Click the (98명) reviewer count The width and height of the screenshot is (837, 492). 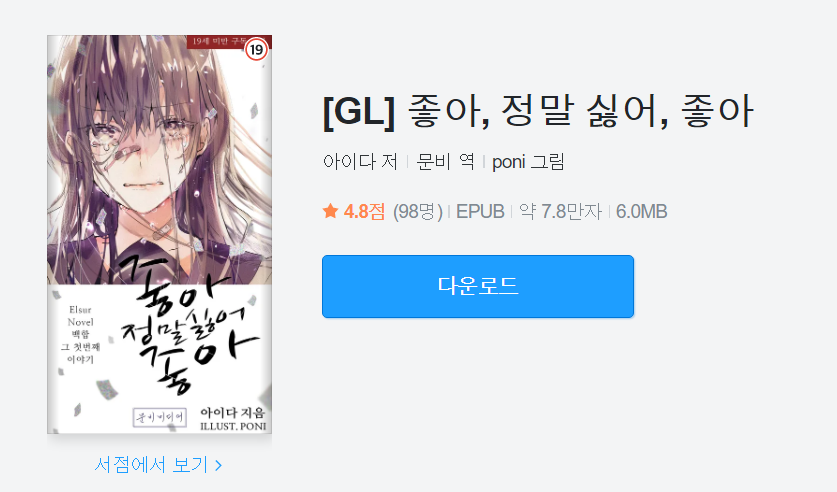(x=418, y=211)
